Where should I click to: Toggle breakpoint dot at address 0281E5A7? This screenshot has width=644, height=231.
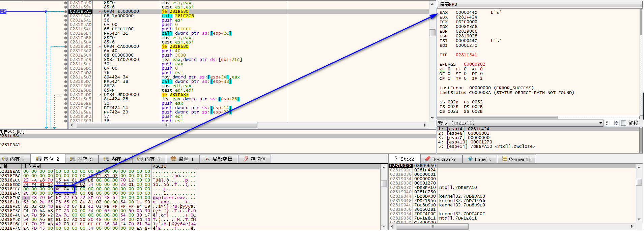click(65, 16)
